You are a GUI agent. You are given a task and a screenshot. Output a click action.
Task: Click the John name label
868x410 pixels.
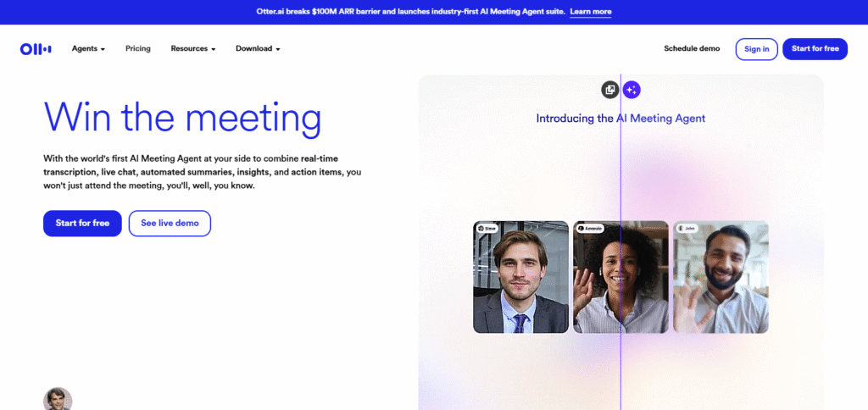(687, 228)
